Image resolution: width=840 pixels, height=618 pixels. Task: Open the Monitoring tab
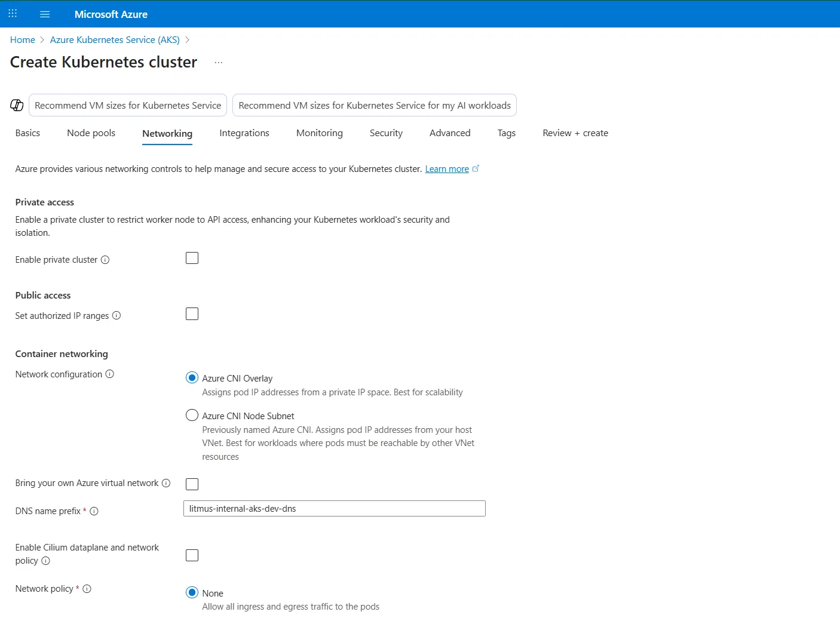(320, 133)
